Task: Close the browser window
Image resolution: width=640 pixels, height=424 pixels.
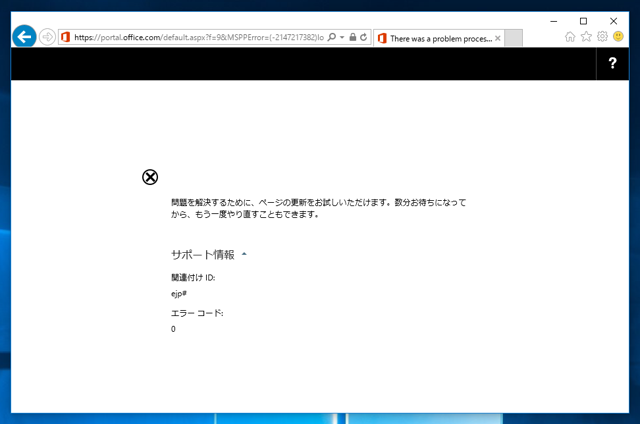Action: pyautogui.click(x=613, y=21)
